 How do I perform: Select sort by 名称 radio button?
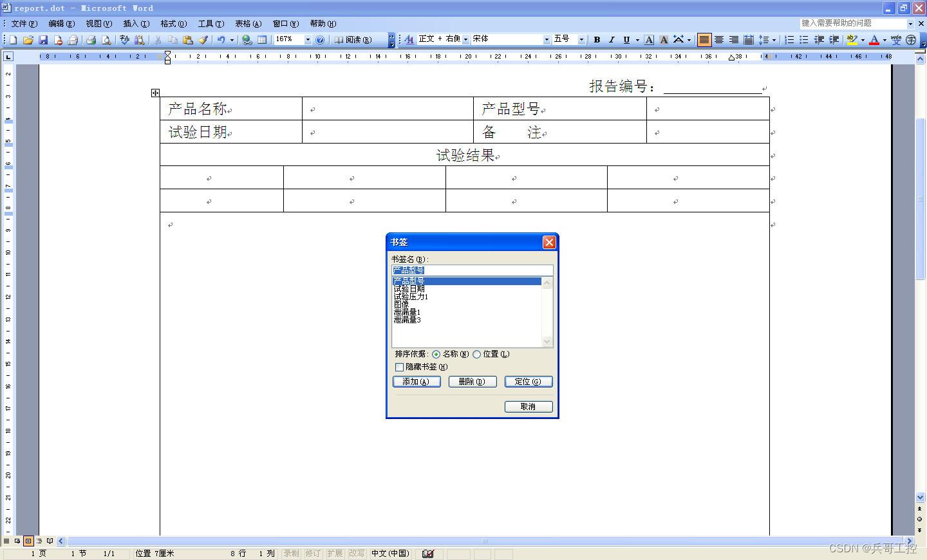(436, 355)
